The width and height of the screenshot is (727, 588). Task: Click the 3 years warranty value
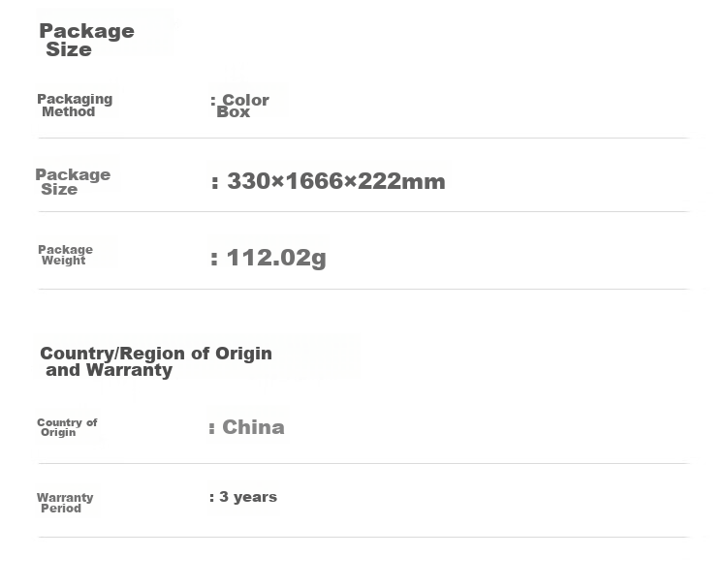(x=248, y=497)
